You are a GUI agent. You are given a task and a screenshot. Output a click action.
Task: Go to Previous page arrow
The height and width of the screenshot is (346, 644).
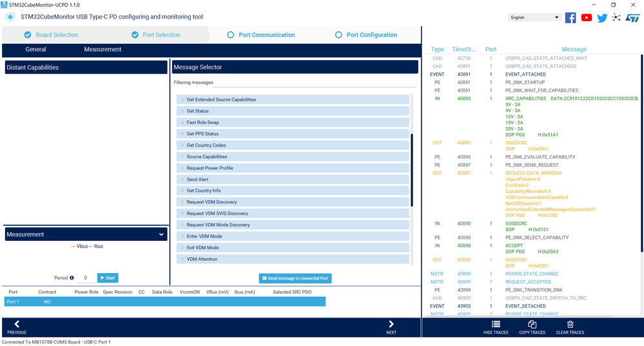[x=17, y=324]
